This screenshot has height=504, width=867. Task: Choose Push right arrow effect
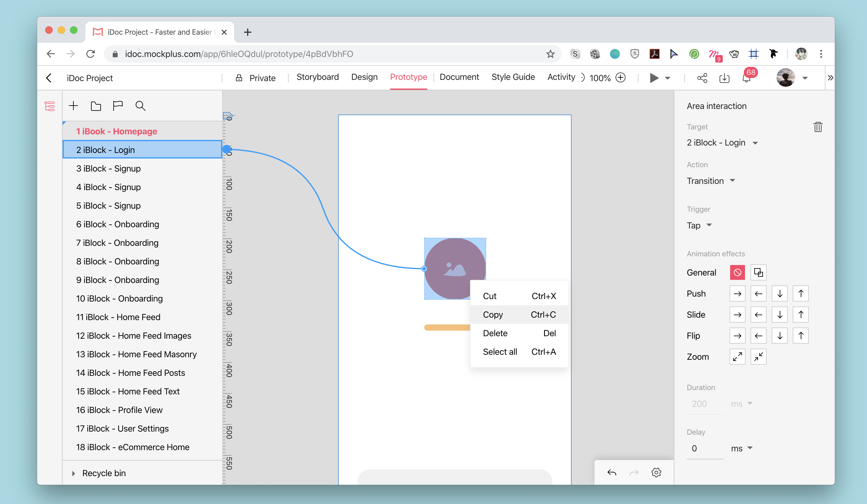(737, 293)
